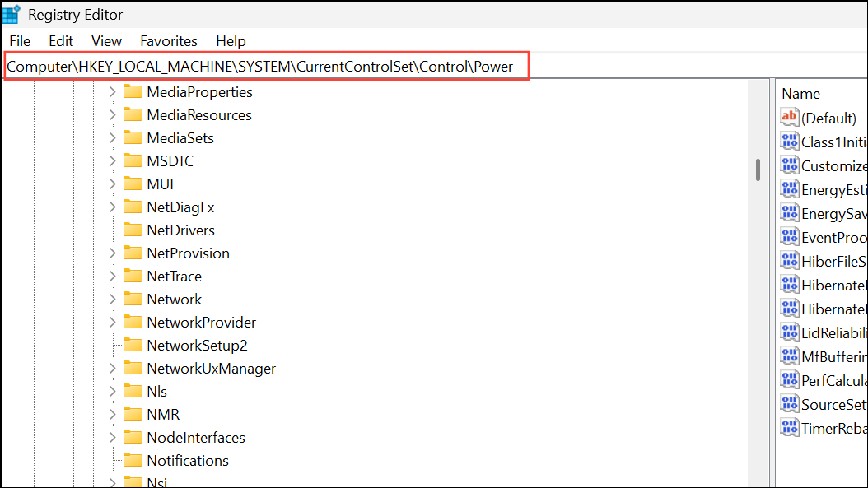Expand the NetProvision key
The image size is (868, 488).
(x=112, y=253)
